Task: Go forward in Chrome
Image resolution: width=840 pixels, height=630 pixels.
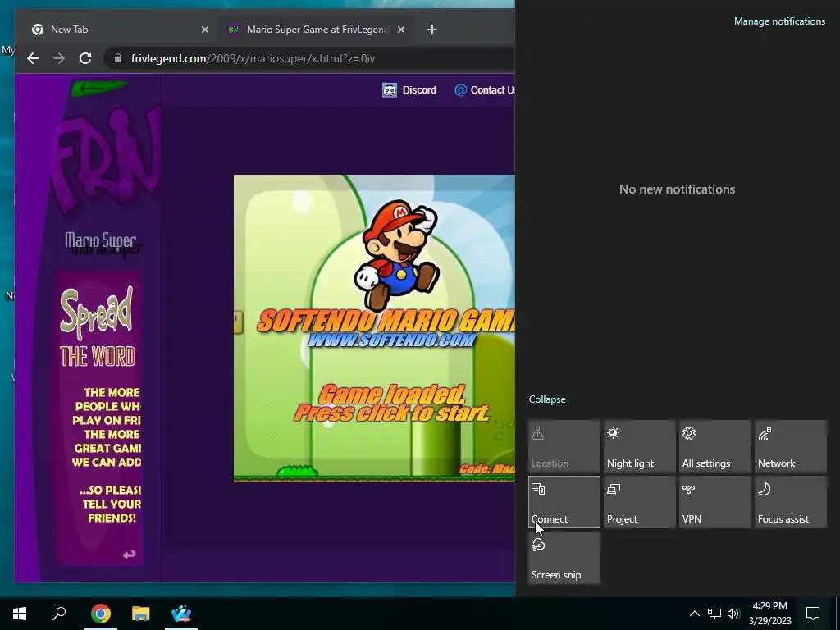Action: click(59, 58)
